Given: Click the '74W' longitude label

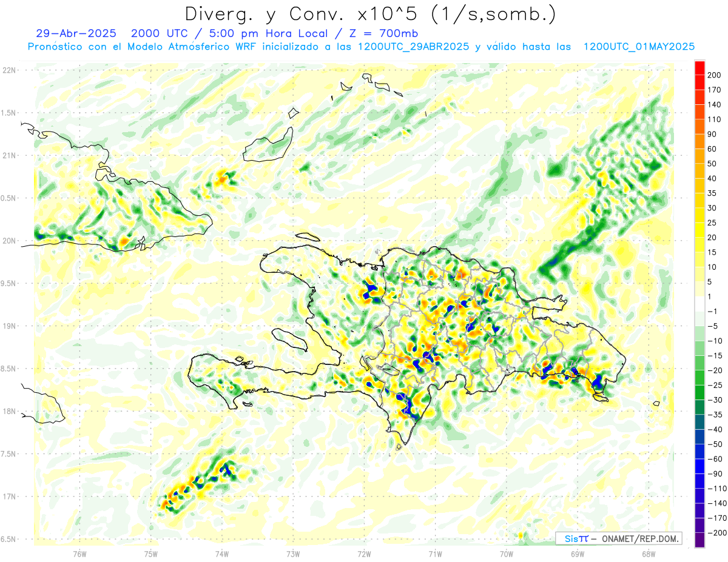Looking at the screenshot, I should 222,554.
